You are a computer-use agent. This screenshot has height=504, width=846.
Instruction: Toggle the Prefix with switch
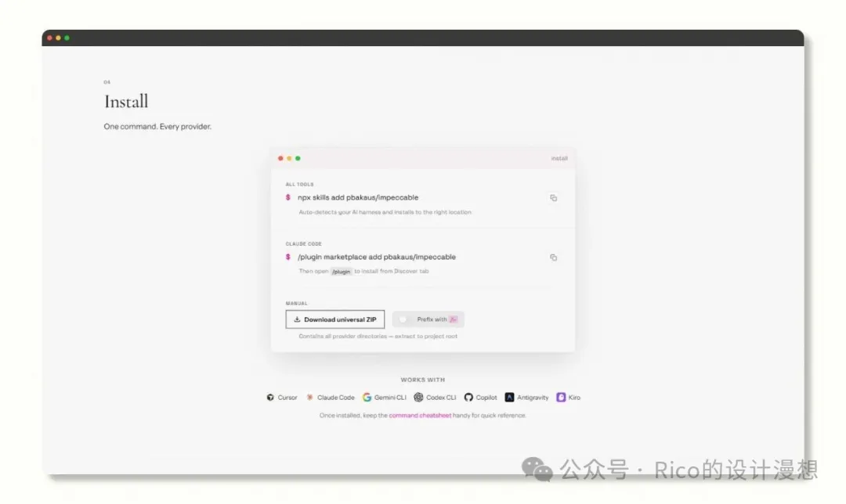(x=403, y=319)
